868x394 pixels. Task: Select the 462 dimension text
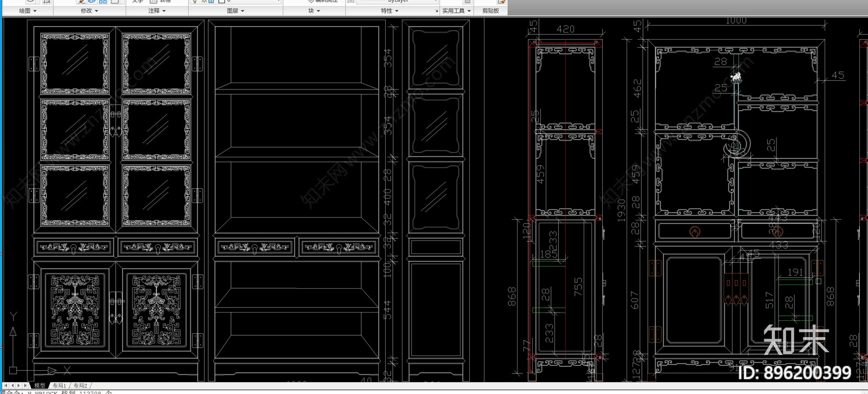(637, 88)
